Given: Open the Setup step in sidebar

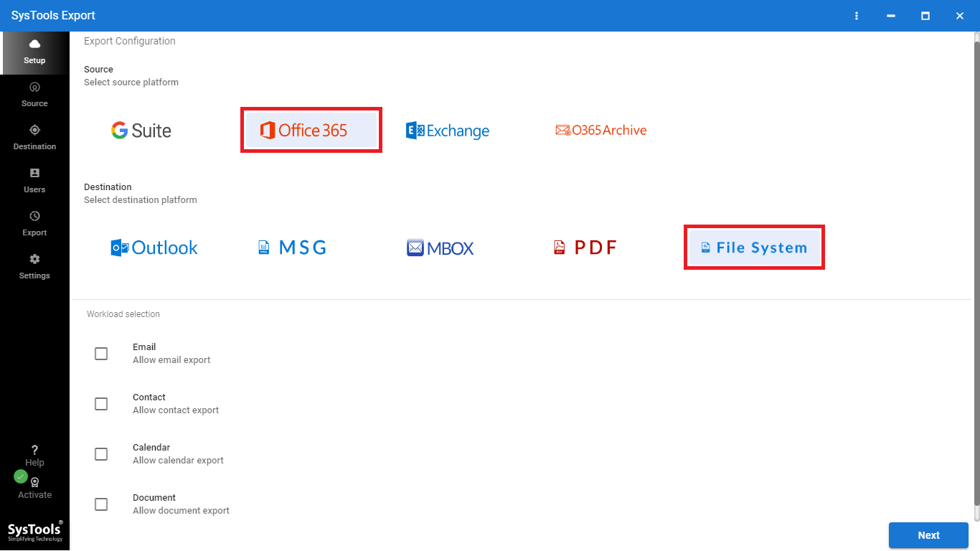Looking at the screenshot, I should [34, 53].
